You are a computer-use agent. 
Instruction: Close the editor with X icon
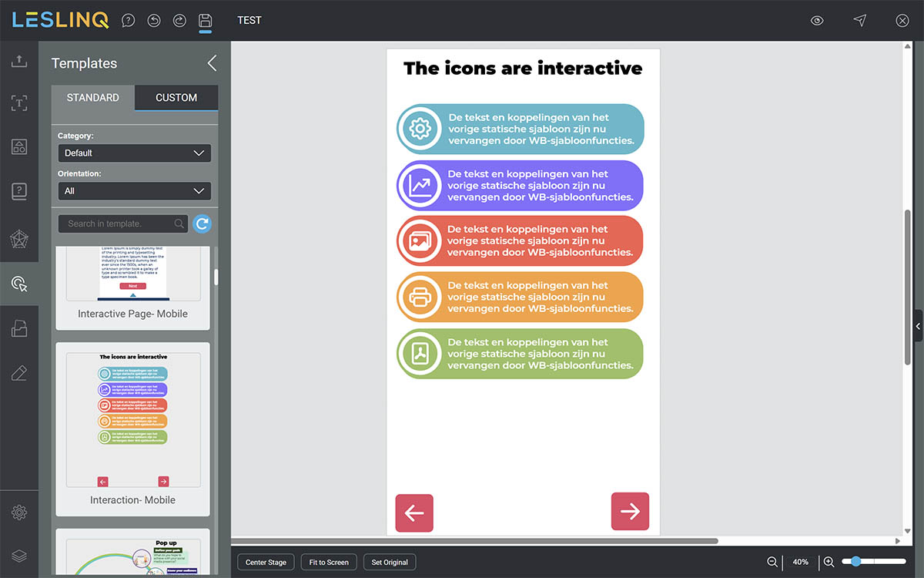click(902, 21)
